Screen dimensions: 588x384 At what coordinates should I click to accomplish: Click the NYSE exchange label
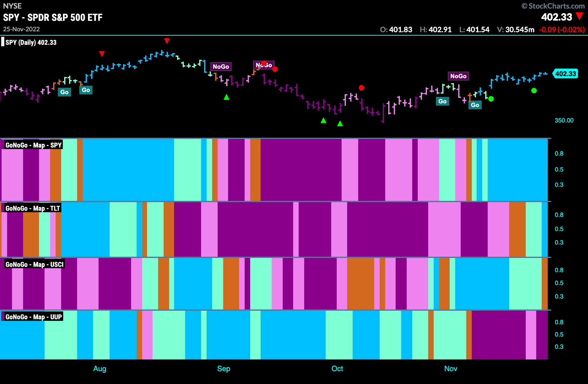(12, 6)
